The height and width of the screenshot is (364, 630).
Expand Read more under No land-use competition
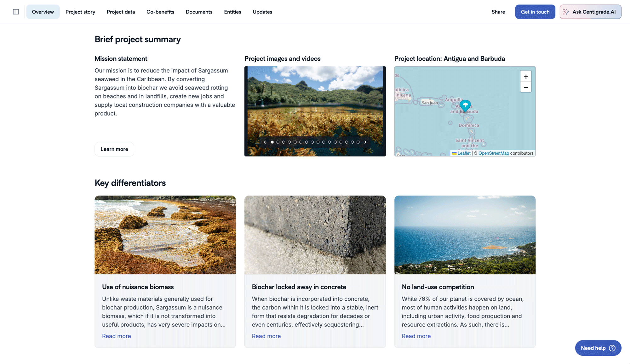416,336
